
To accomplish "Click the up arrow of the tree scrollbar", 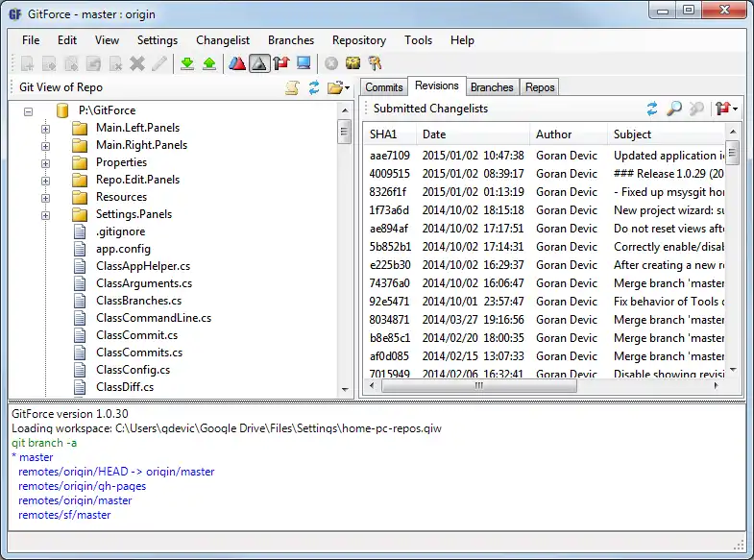I will (x=345, y=111).
